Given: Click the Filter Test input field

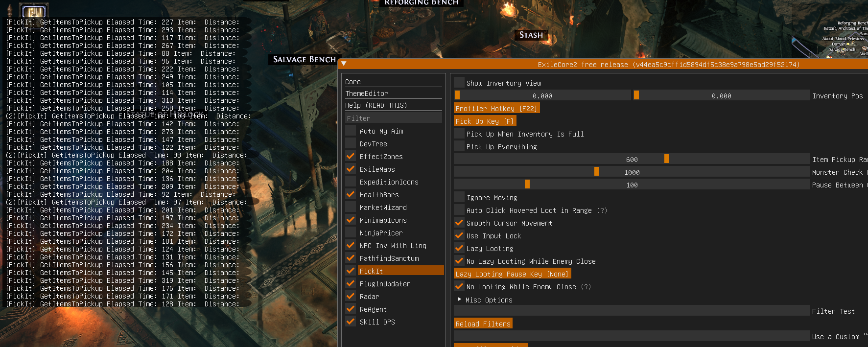Looking at the screenshot, I should [632, 311].
